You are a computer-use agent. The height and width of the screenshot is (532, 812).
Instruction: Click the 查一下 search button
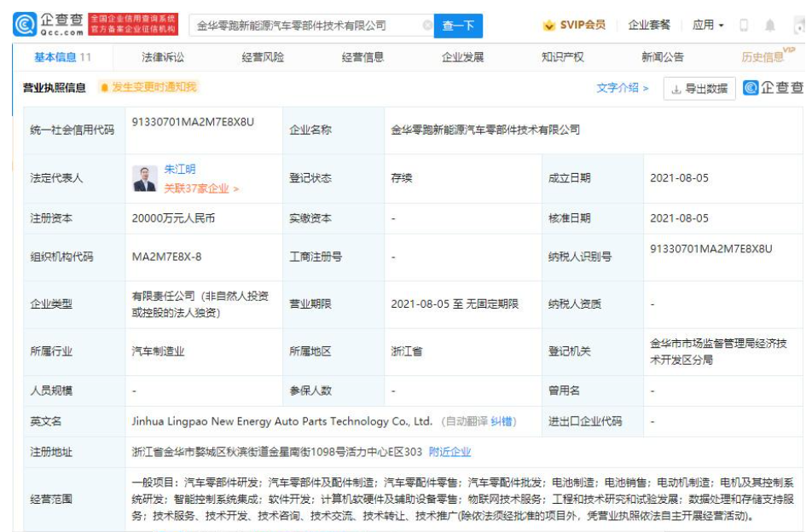click(458, 26)
